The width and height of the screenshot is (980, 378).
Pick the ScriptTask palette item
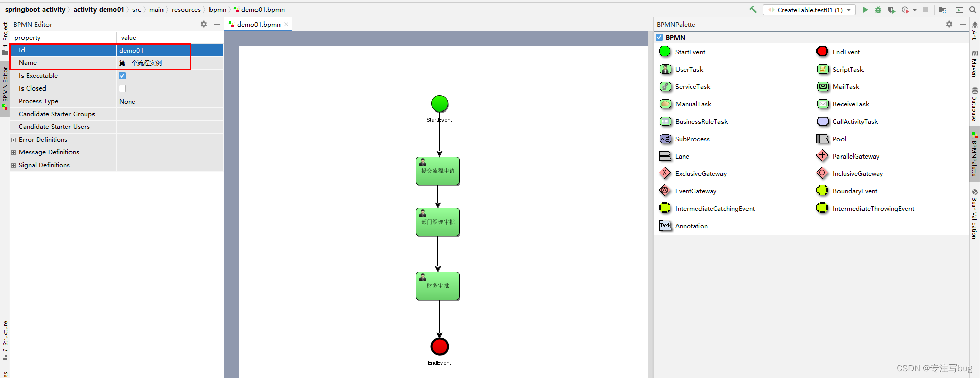[840, 70]
